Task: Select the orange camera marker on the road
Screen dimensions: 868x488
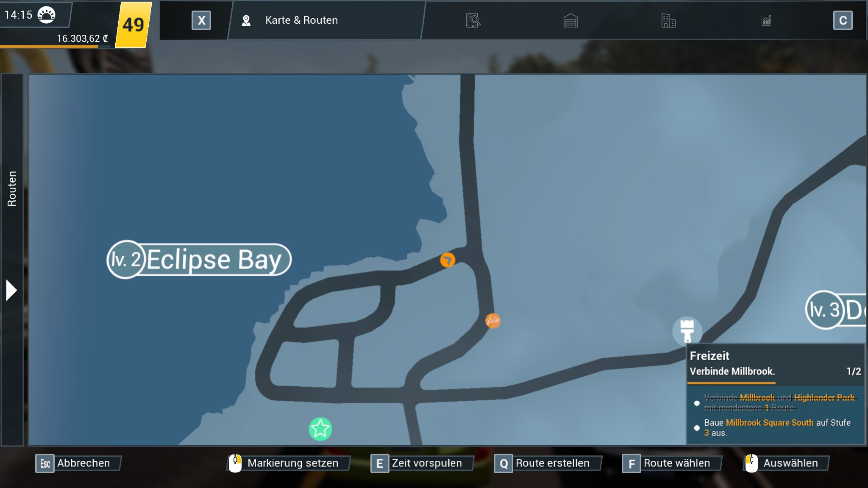Action: [x=492, y=321]
